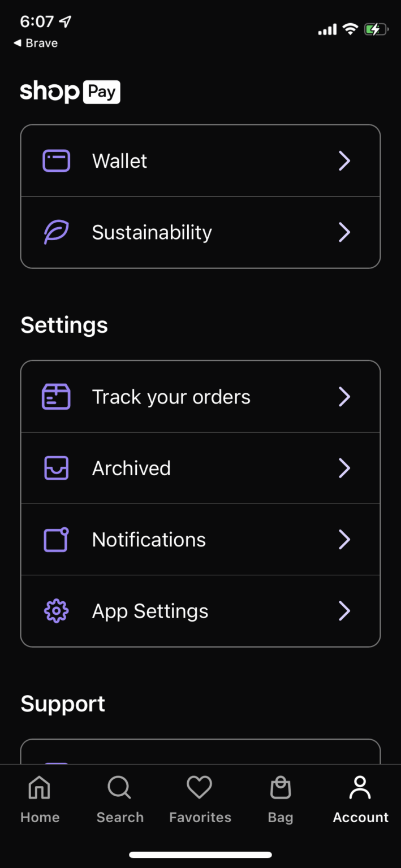
Task: Tap the Sustainability leaf icon
Action: tap(57, 232)
